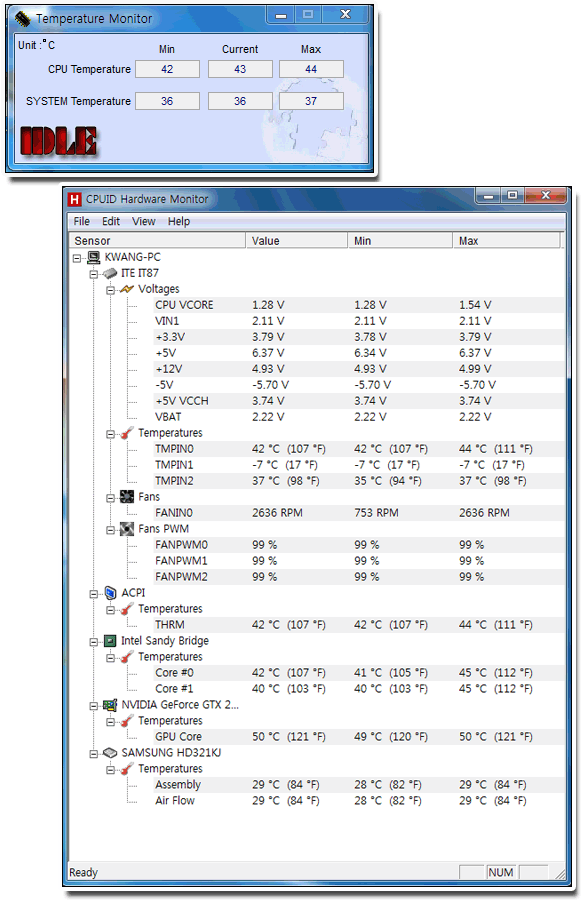Select the VBAT row
582x900 pixels.
tap(359, 417)
